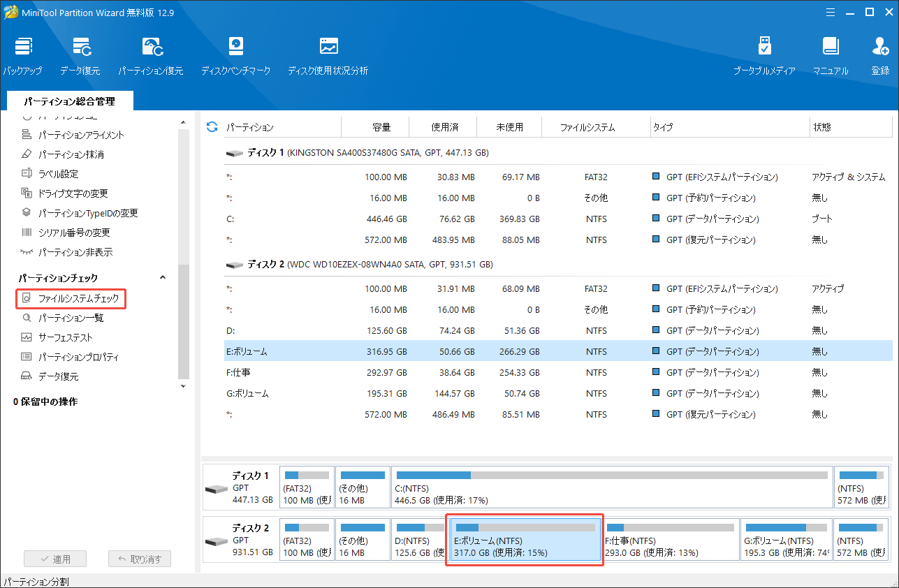Open the マニュアル
The image size is (899, 588).
pos(831,56)
